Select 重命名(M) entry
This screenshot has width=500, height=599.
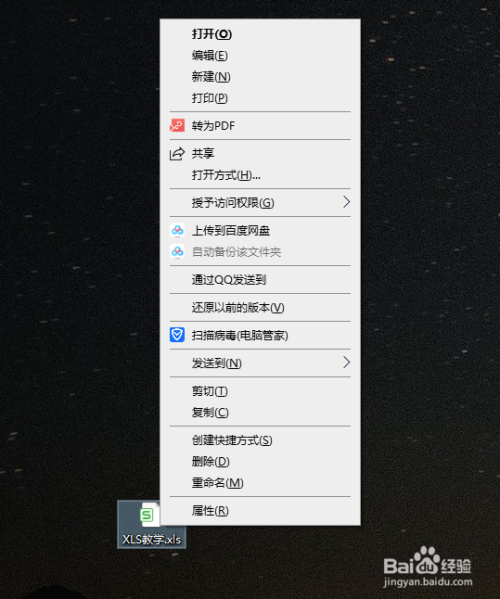point(260,483)
